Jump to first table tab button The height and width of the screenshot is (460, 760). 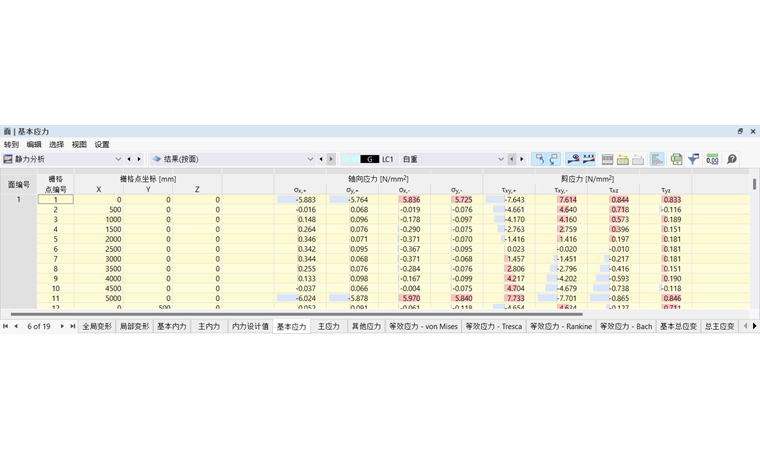(5, 326)
